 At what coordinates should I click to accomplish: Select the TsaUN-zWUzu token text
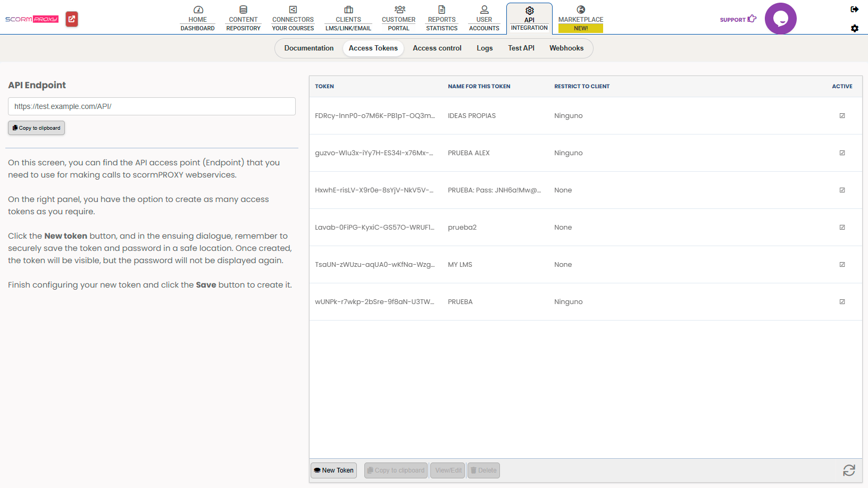[375, 264]
